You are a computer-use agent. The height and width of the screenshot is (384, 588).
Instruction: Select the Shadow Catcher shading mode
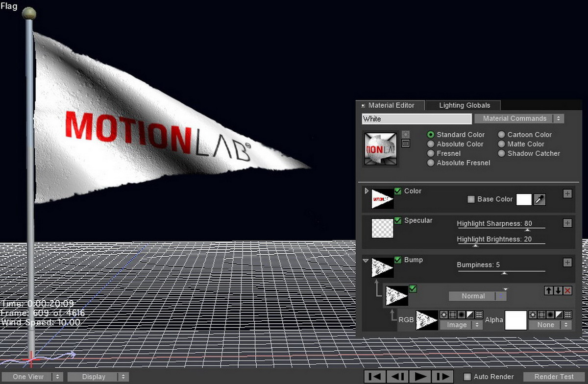tap(502, 153)
